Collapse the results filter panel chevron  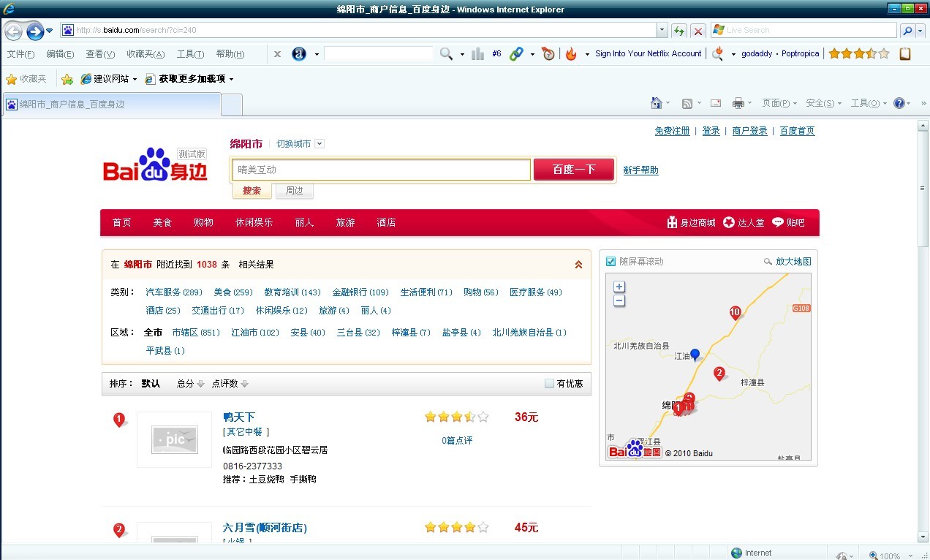[578, 265]
